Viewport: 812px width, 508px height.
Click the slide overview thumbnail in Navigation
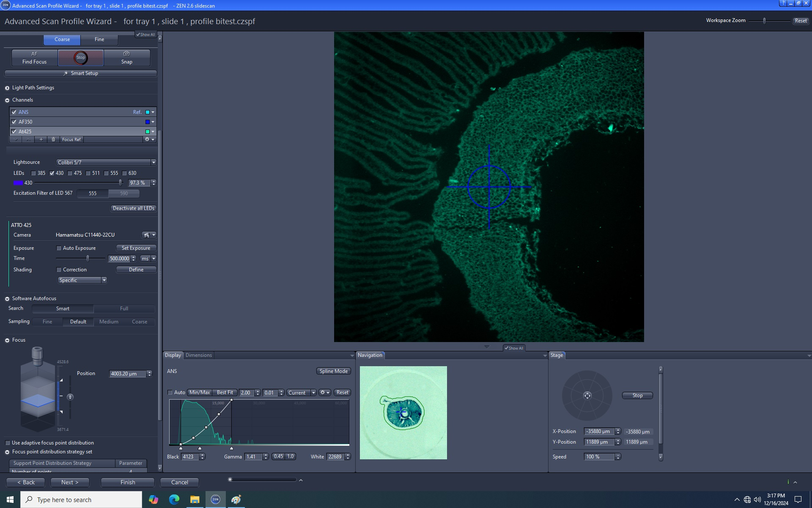click(x=403, y=413)
